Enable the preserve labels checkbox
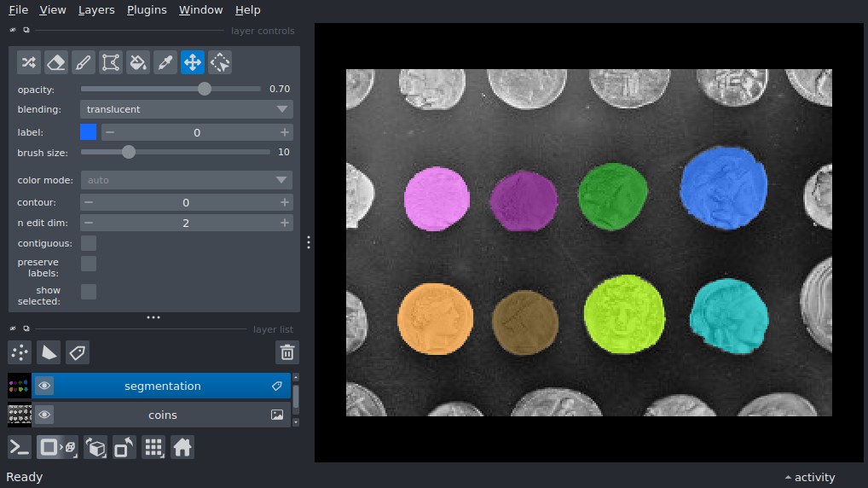868x488 pixels. [x=89, y=264]
